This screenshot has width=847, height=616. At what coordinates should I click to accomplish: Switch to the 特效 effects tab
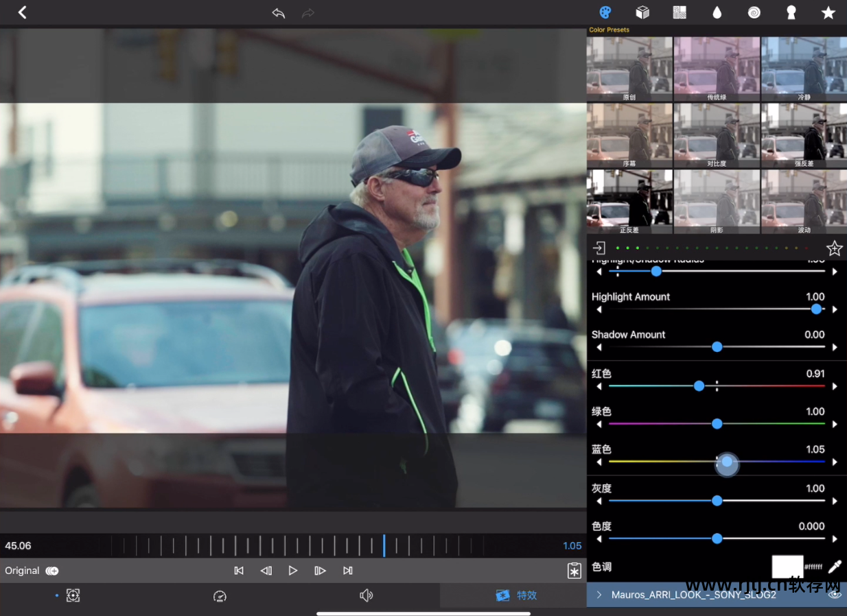tap(516, 595)
